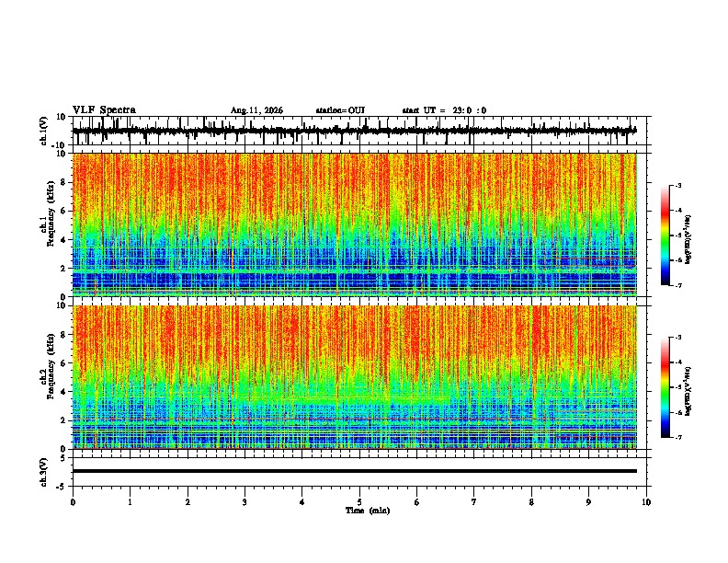728x563 pixels.
Task: Click the "-3" label on ch.1 color scale
Action: click(x=678, y=186)
